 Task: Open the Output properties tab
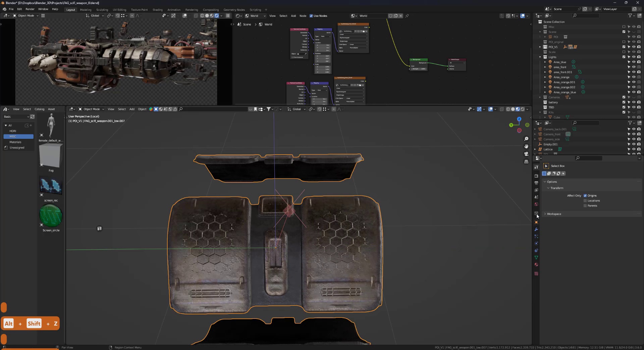point(536,183)
